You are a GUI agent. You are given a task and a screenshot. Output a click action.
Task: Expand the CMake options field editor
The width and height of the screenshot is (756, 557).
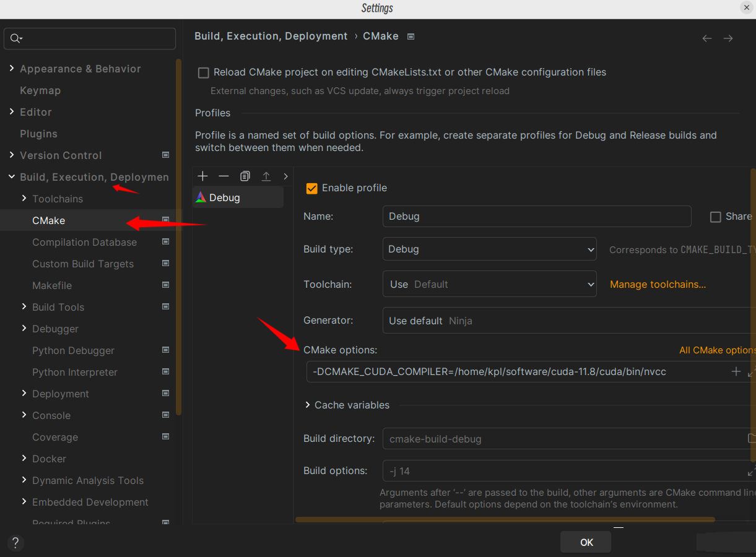[x=752, y=372]
